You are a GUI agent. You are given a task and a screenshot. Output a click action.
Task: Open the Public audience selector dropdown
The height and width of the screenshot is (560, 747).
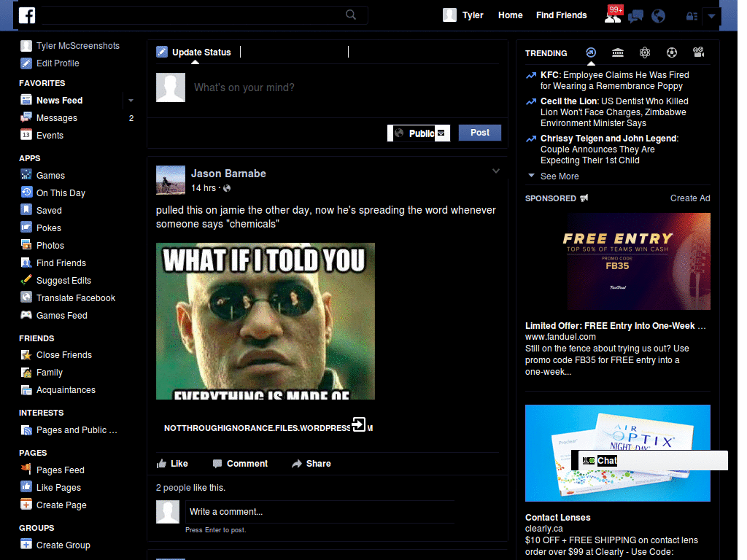pos(419,133)
